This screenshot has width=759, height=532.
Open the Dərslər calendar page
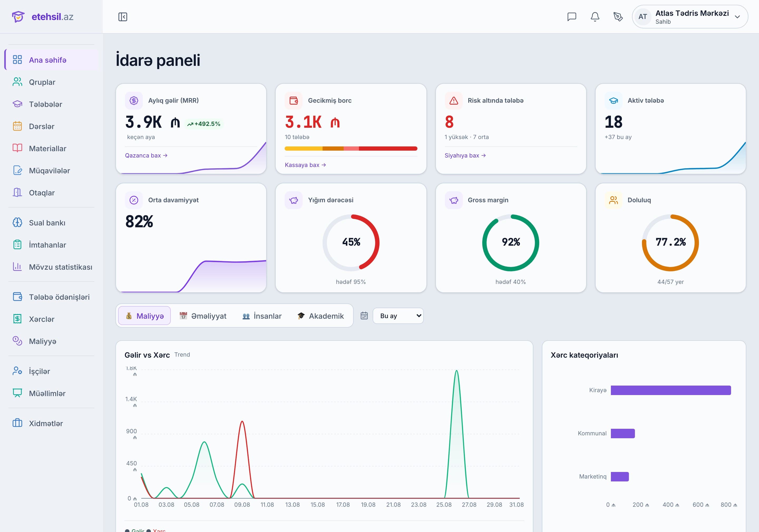click(x=52, y=126)
